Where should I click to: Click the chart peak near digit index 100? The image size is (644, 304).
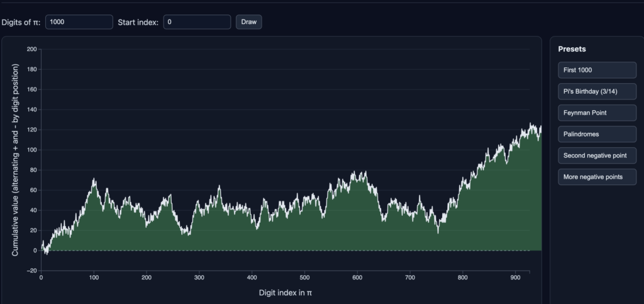tap(94, 179)
